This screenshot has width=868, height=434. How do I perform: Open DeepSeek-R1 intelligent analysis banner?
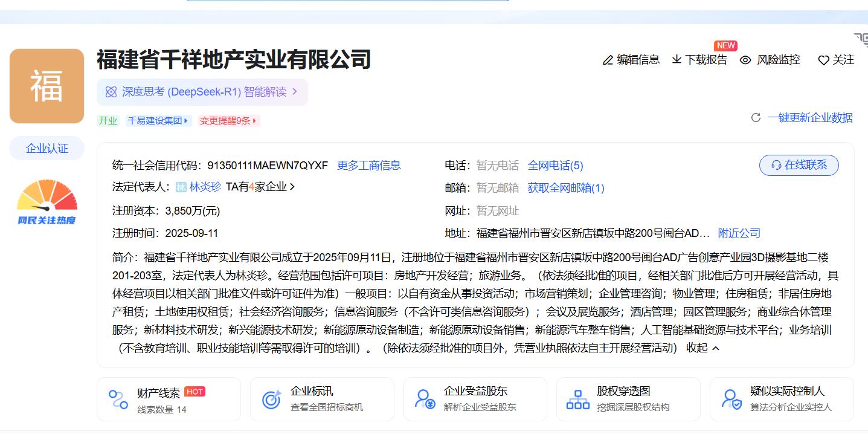click(x=202, y=92)
